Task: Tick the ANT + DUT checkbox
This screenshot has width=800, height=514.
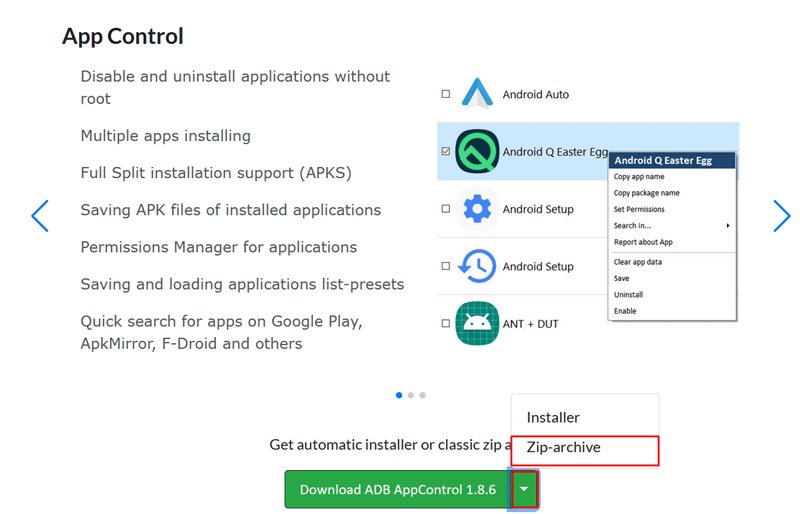Action: click(446, 324)
